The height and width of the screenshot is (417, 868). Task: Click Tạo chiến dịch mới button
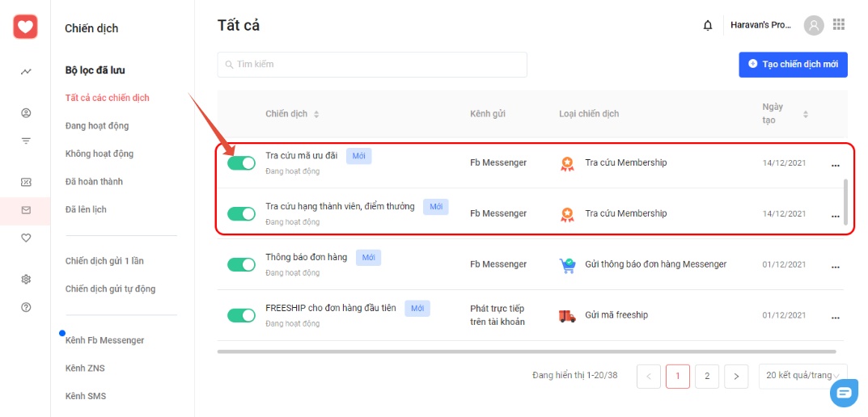[794, 64]
